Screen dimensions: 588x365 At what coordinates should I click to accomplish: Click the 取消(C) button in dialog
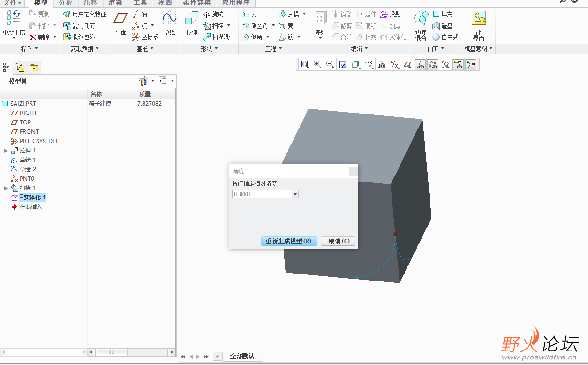(339, 241)
